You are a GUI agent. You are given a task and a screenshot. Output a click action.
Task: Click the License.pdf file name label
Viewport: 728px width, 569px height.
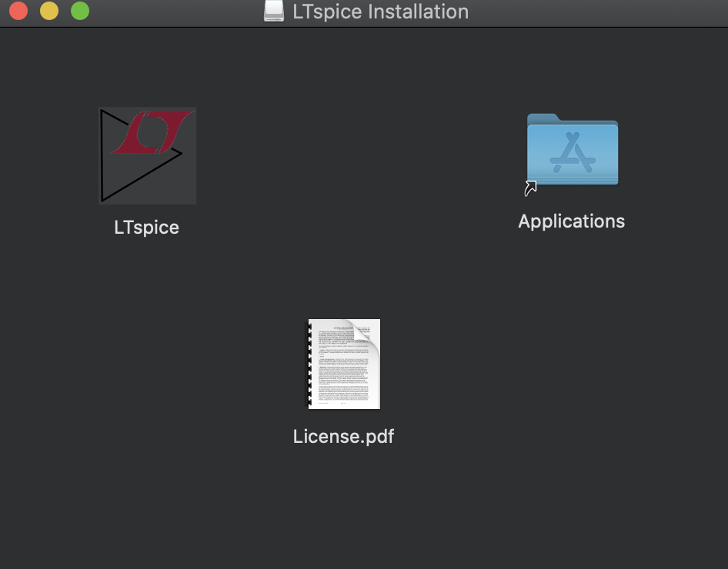click(343, 437)
